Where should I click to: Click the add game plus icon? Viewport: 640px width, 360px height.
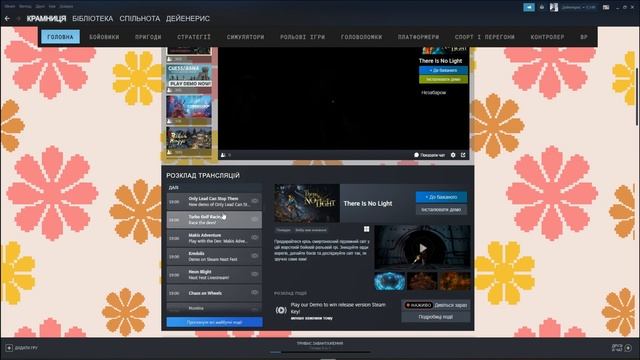[x=9, y=348]
